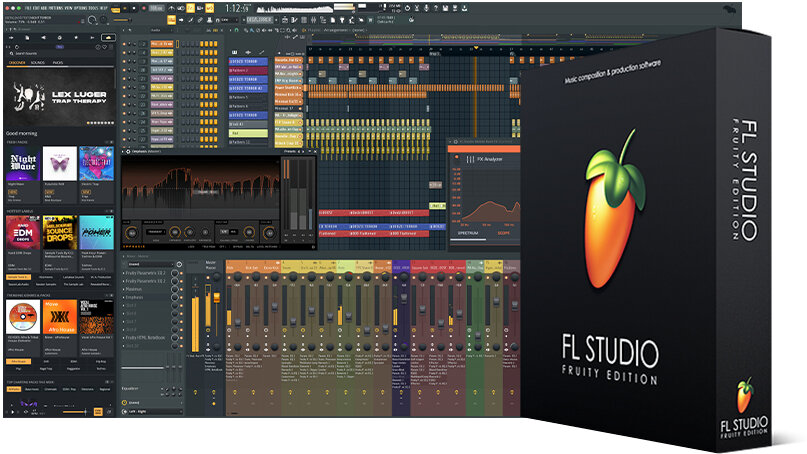Click the microphone icon in top-right toolbar
The image size is (807, 454).
coord(426,8)
